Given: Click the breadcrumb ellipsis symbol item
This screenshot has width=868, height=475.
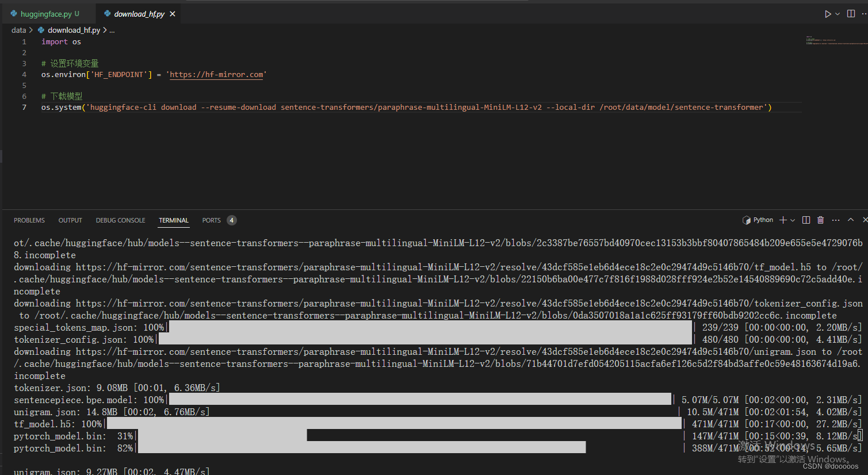Looking at the screenshot, I should pos(112,30).
